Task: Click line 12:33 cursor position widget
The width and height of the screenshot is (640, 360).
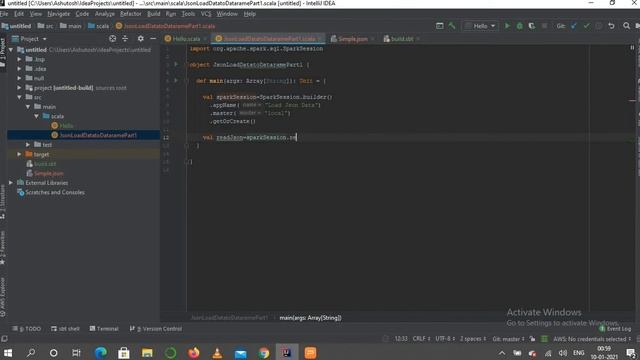Action: point(401,339)
